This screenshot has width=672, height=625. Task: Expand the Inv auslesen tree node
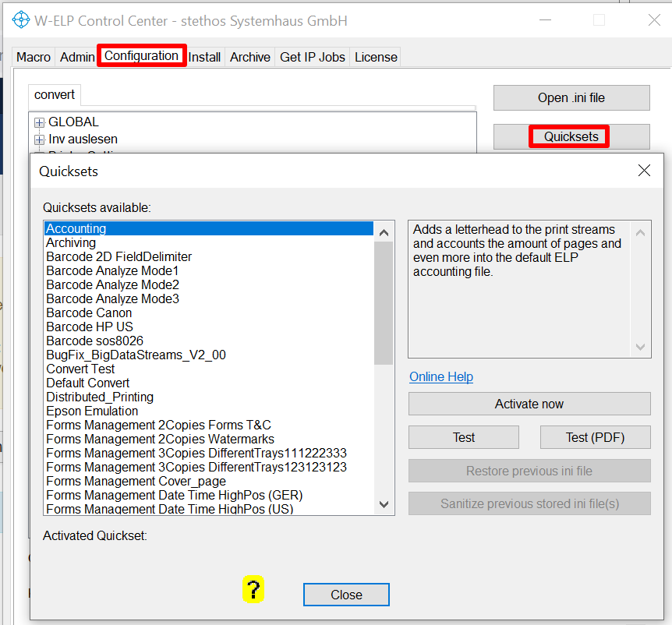pyautogui.click(x=40, y=139)
